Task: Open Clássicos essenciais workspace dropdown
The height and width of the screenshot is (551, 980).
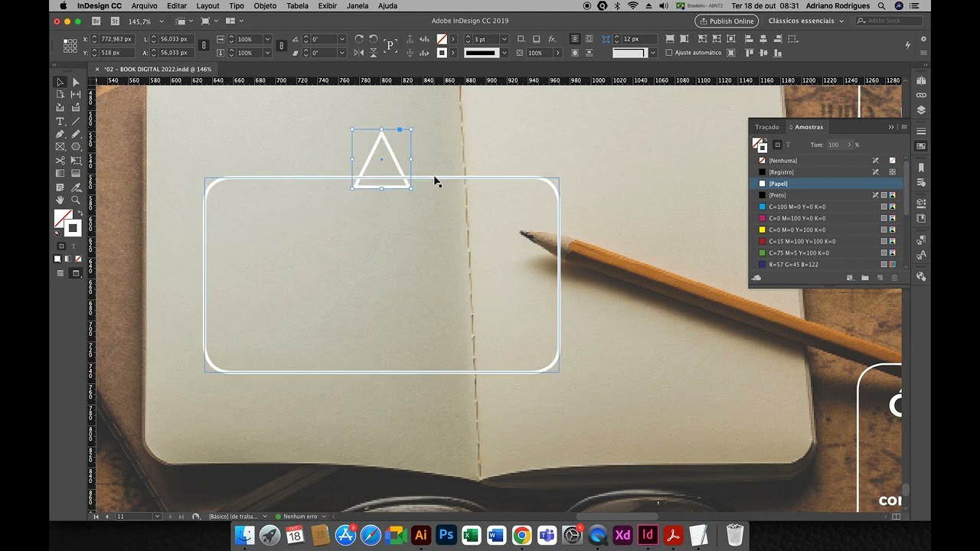Action: click(x=806, y=21)
